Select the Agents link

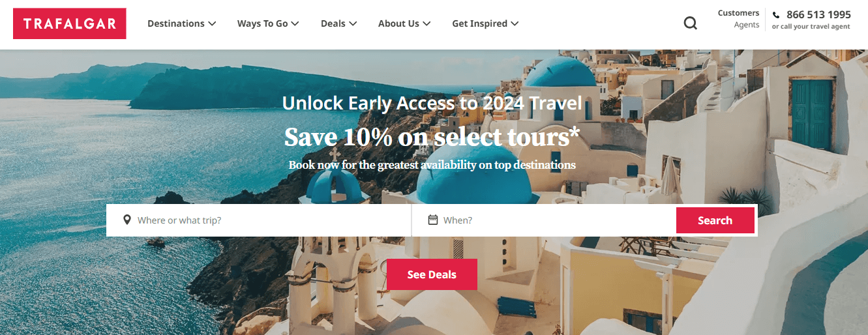tap(747, 25)
